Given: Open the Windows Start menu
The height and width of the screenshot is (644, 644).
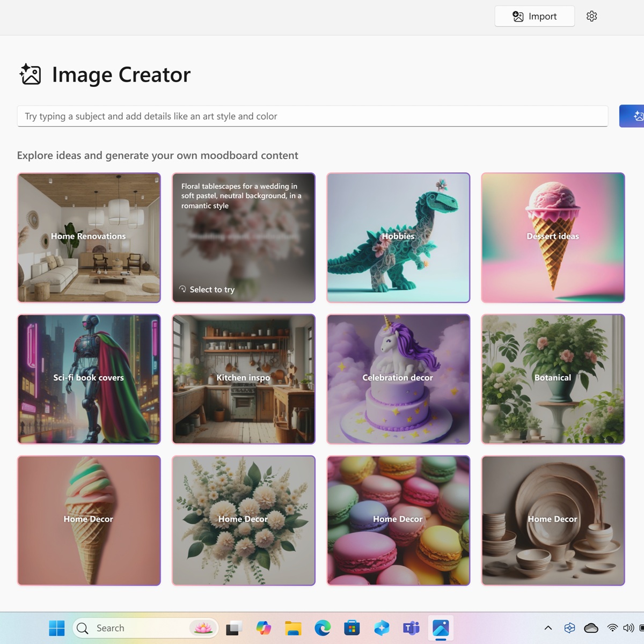Looking at the screenshot, I should click(56, 628).
